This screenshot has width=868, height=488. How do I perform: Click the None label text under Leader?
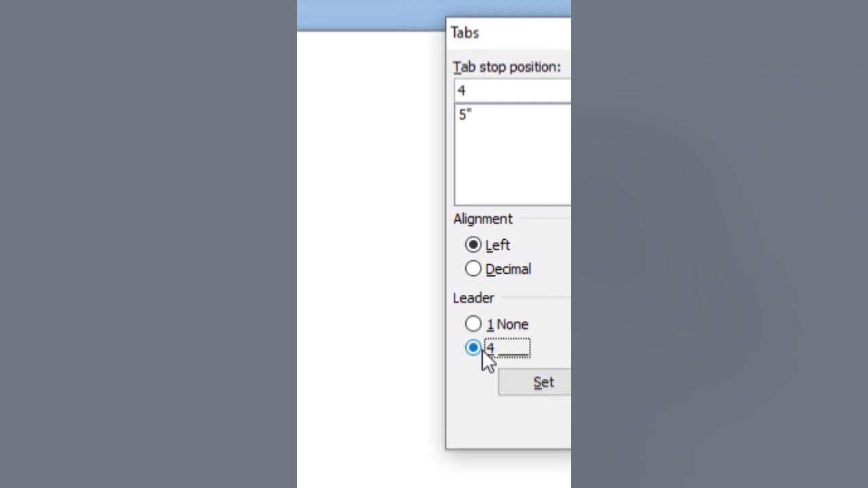tap(513, 325)
